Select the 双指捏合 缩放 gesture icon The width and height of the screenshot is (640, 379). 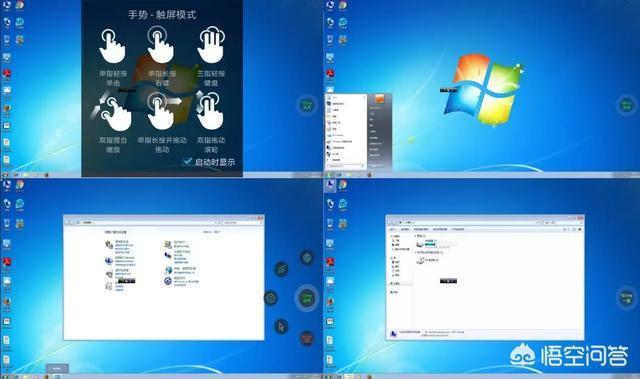click(112, 111)
